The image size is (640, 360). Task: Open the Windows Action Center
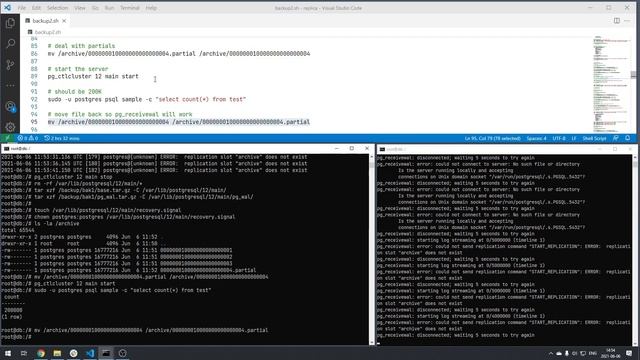(x=629, y=353)
